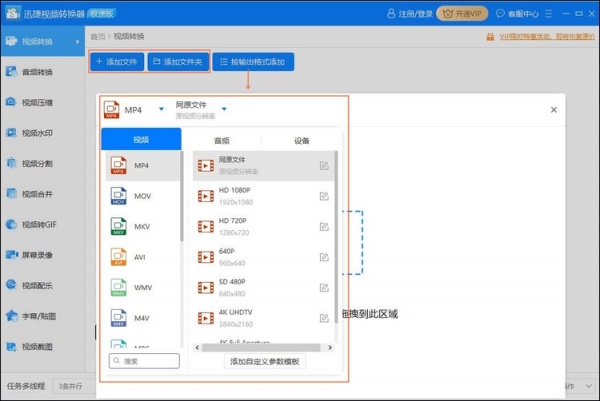Open 音频转换 in the sidebar
Image resolution: width=600 pixels, height=401 pixels.
pos(42,72)
